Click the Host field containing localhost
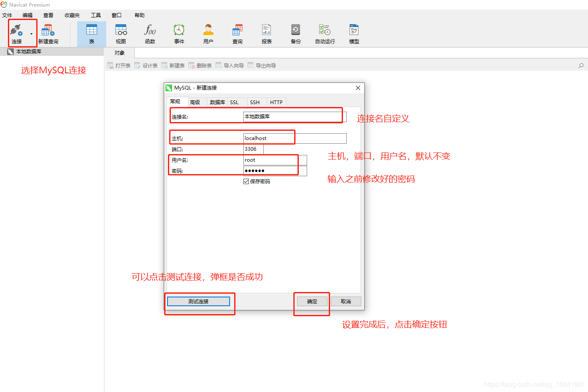The image size is (588, 392). click(295, 138)
